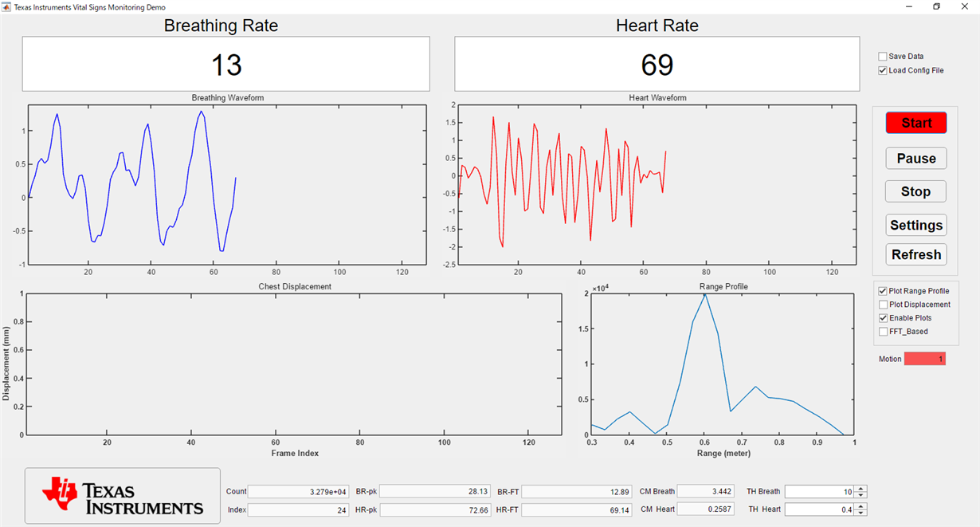Increase TH Breath with up arrow
This screenshot has width=980, height=527.
coord(860,489)
